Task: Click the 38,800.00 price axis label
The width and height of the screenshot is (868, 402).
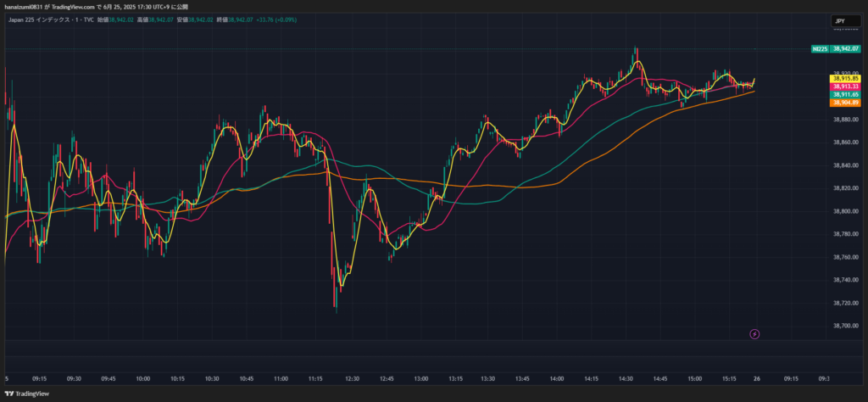Action: pos(847,211)
